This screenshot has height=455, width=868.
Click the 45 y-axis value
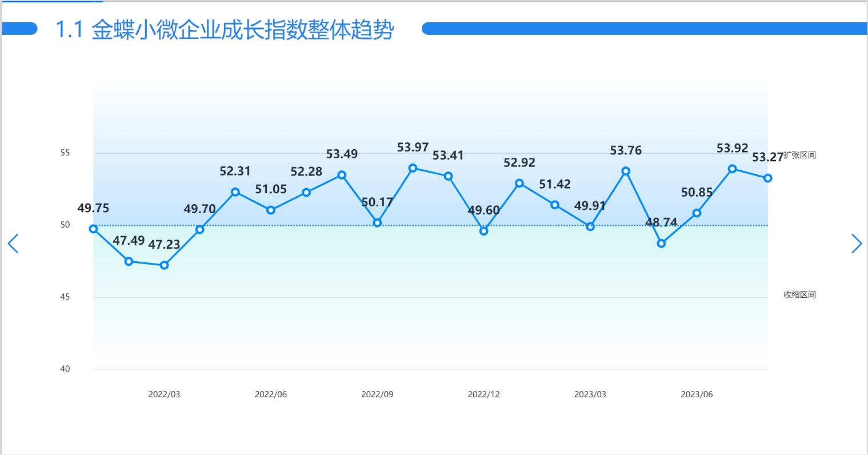[65, 297]
